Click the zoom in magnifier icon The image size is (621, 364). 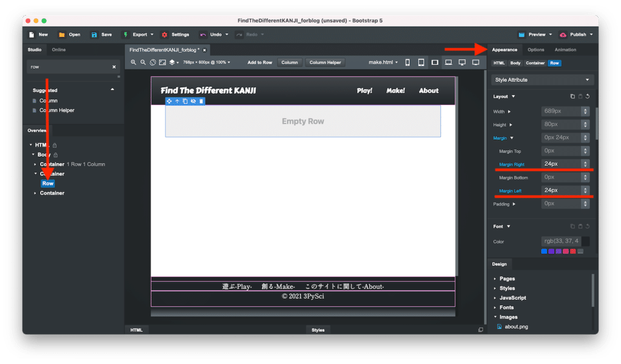tap(133, 62)
